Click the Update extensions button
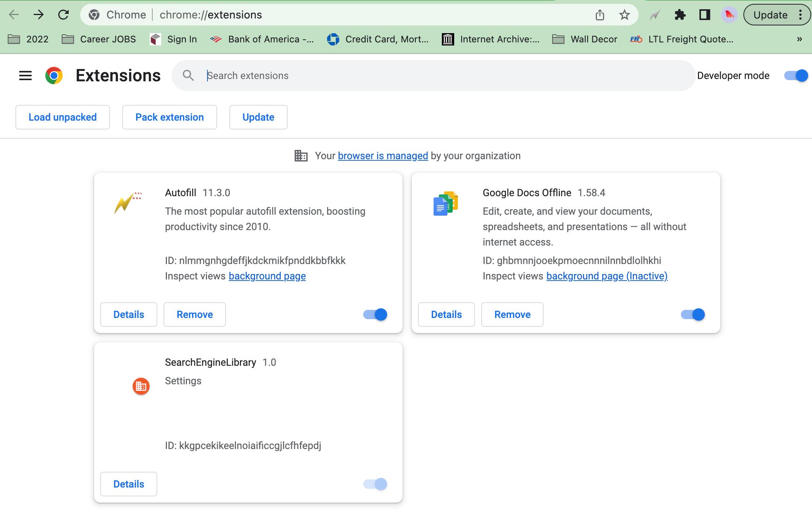The width and height of the screenshot is (812, 518). [x=258, y=117]
